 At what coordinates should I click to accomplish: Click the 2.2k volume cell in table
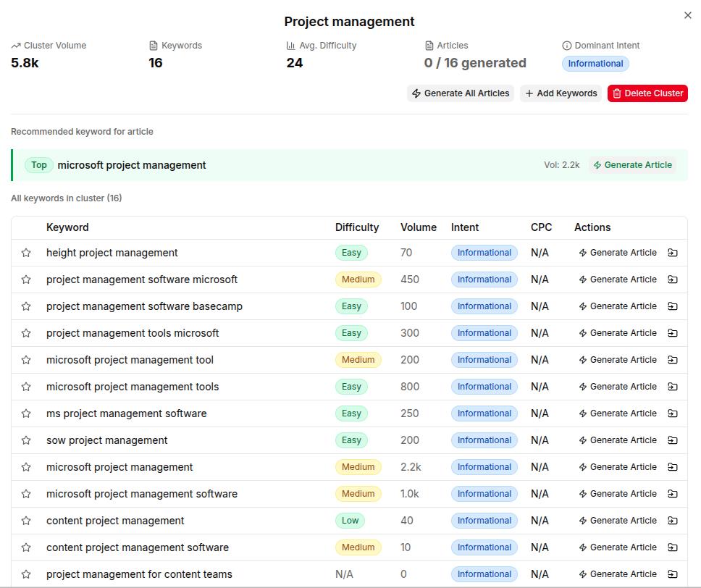(x=411, y=467)
